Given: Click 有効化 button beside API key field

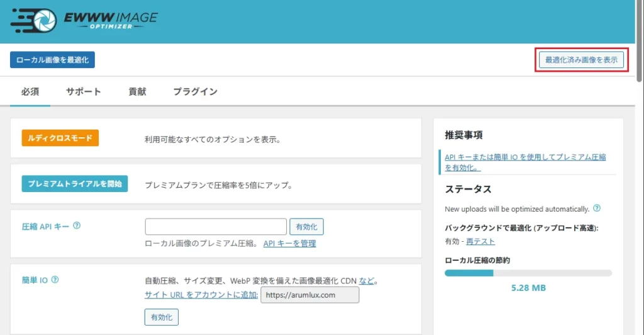Looking at the screenshot, I should 306,227.
